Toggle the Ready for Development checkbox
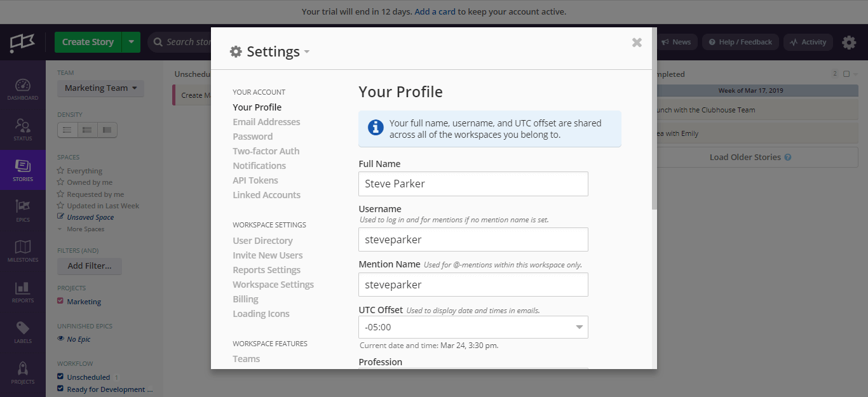Image resolution: width=868 pixels, height=397 pixels. click(60, 389)
